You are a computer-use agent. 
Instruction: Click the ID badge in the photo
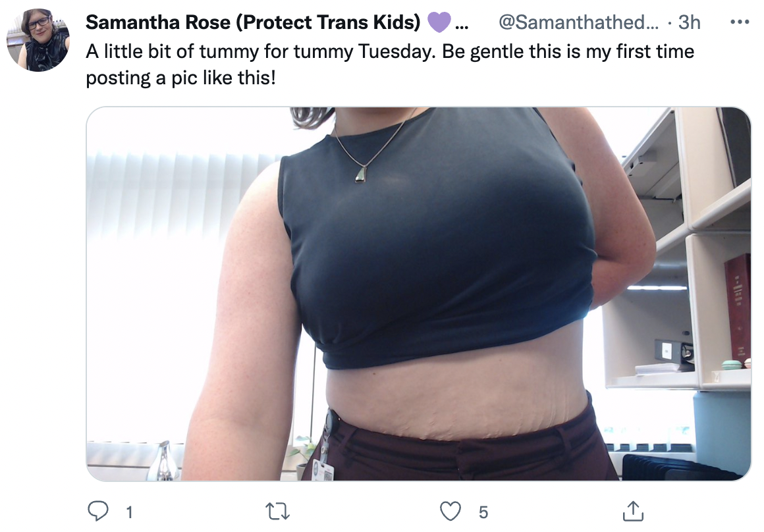[x=323, y=469]
